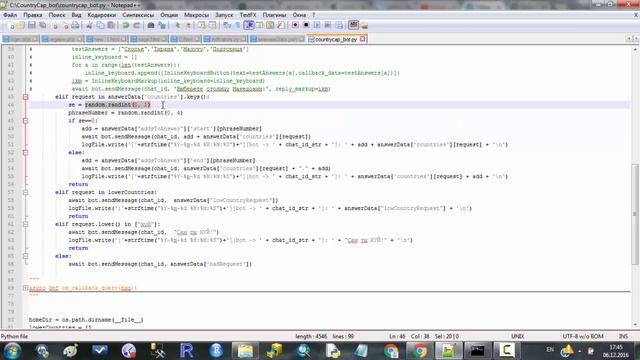Click the Zoom In toolbar icon

[x=177, y=25]
